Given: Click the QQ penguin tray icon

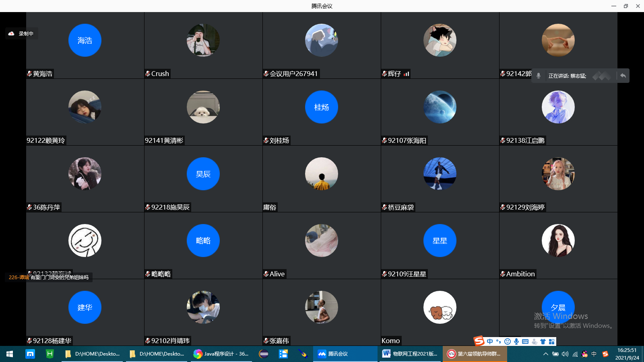Looking at the screenshot, I should tap(584, 354).
